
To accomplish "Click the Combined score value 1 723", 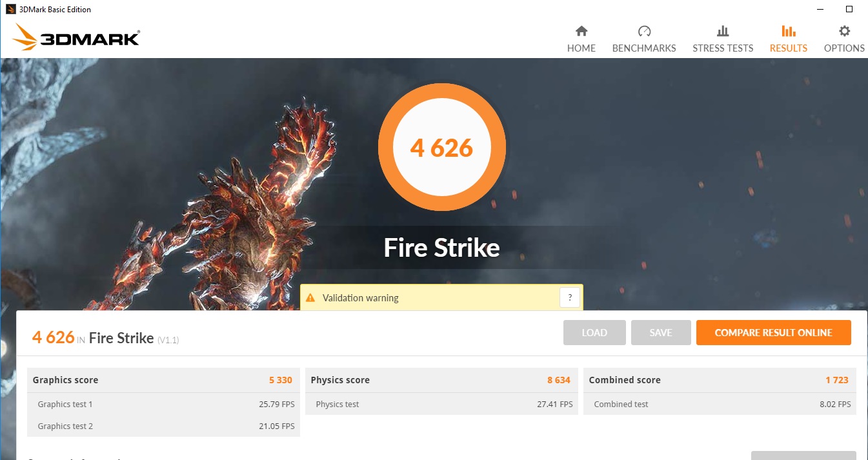I will 837,380.
